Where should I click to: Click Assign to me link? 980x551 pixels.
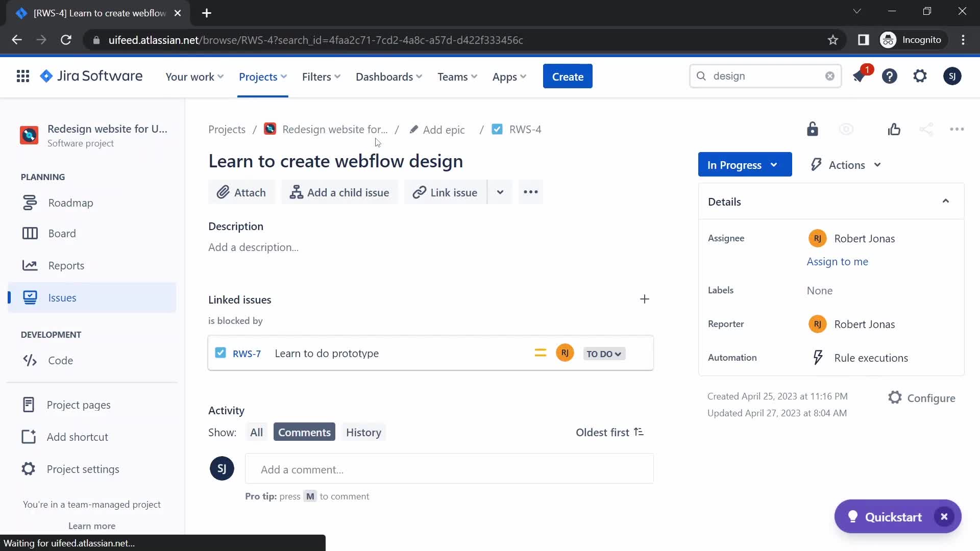837,261
